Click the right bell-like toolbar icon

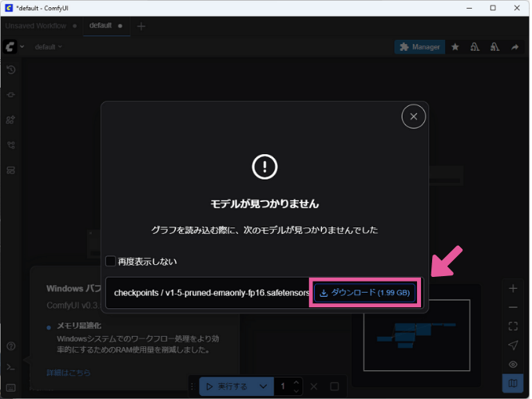tap(494, 47)
